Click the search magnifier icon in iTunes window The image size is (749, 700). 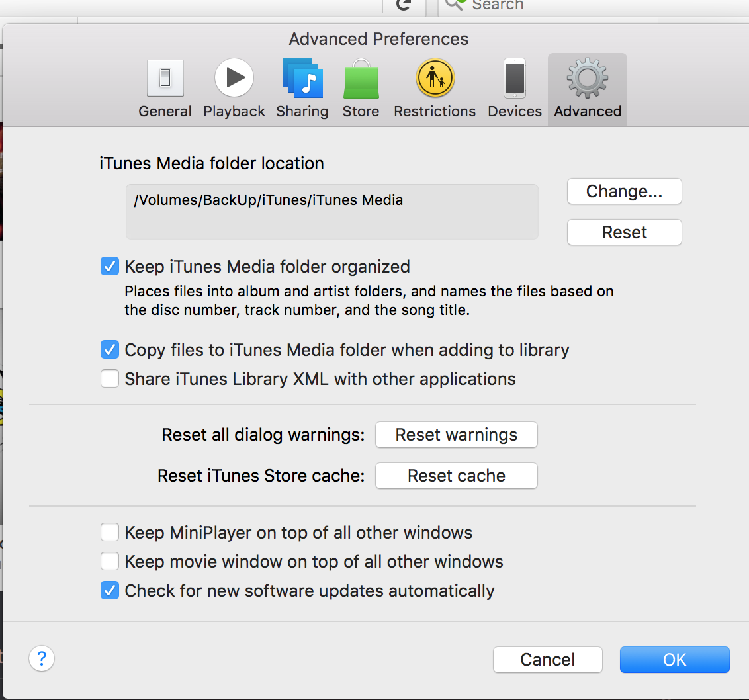click(x=455, y=5)
